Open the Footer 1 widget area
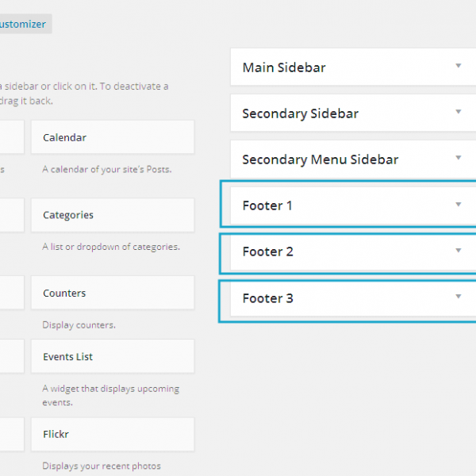Screen dimensions: 476x476 tap(267, 205)
